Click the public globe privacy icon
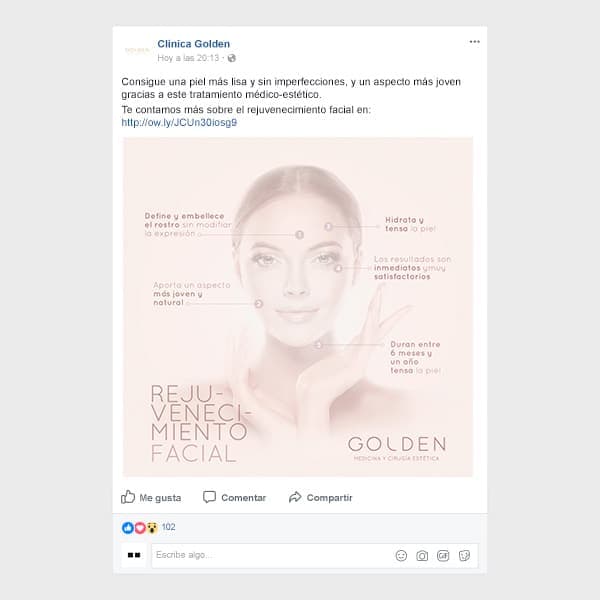 (232, 58)
